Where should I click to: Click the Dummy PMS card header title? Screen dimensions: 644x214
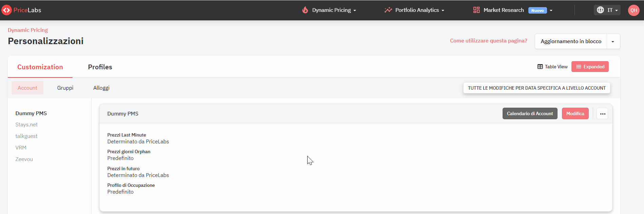pos(123,114)
